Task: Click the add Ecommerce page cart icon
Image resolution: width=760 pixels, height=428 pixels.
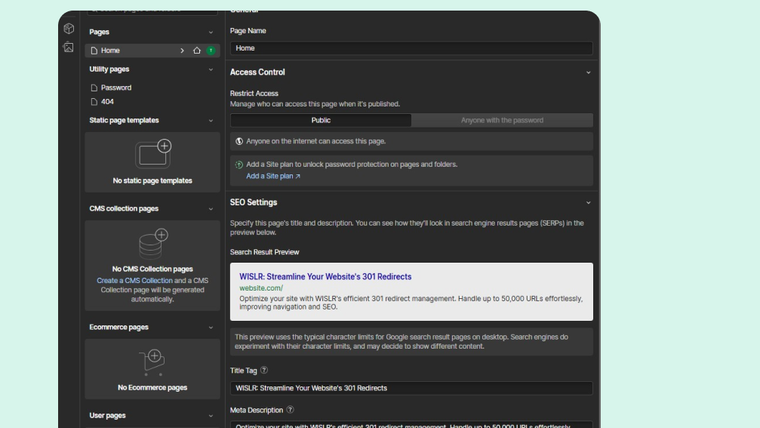Action: coord(153,359)
